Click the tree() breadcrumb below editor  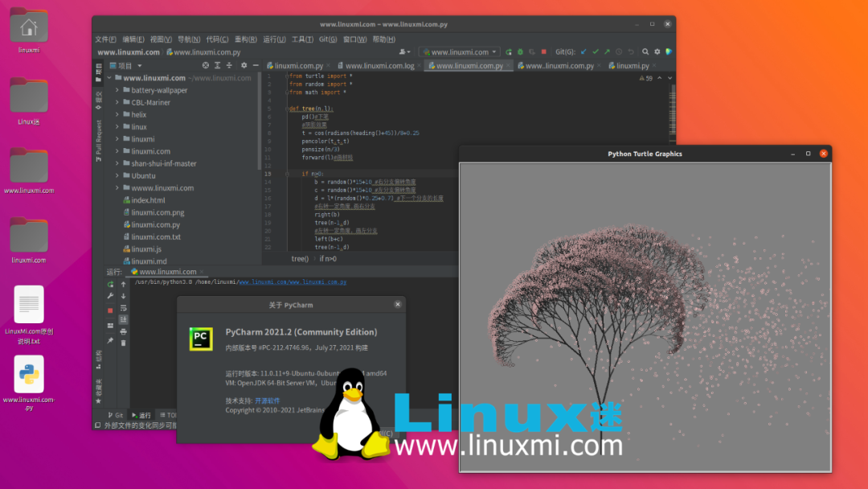pyautogui.click(x=300, y=259)
